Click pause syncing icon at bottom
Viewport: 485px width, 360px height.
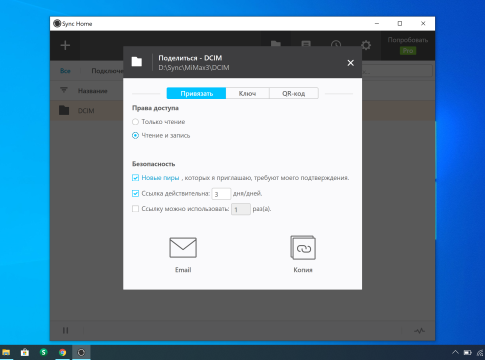point(65,330)
